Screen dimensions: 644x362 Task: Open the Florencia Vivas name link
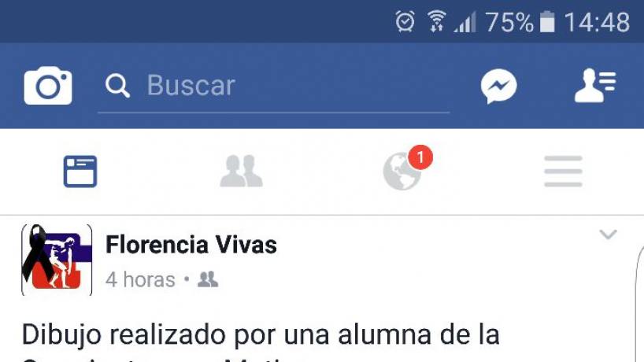coord(191,245)
